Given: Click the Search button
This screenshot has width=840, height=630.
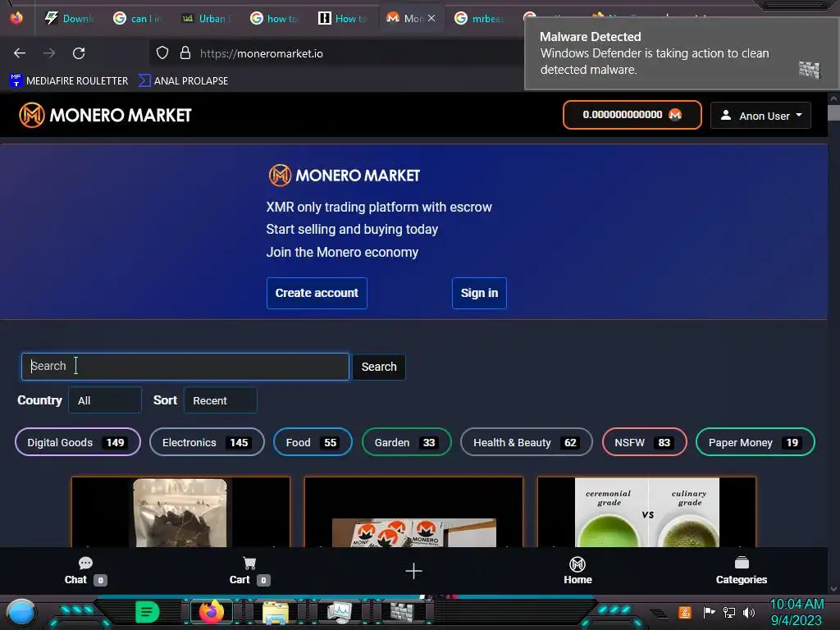Looking at the screenshot, I should pos(379,367).
